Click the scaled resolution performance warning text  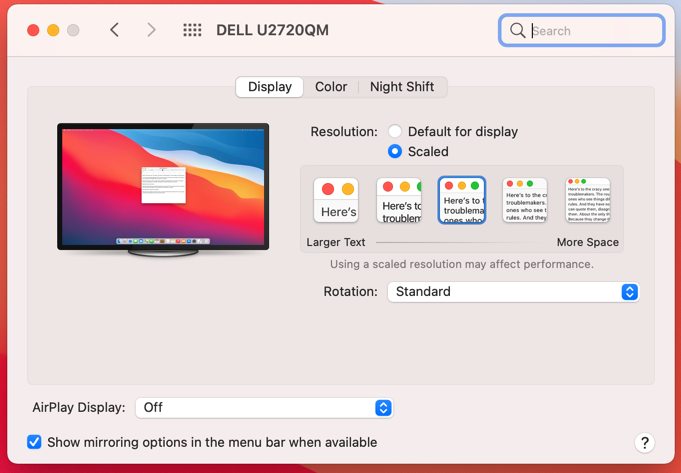[x=462, y=264]
